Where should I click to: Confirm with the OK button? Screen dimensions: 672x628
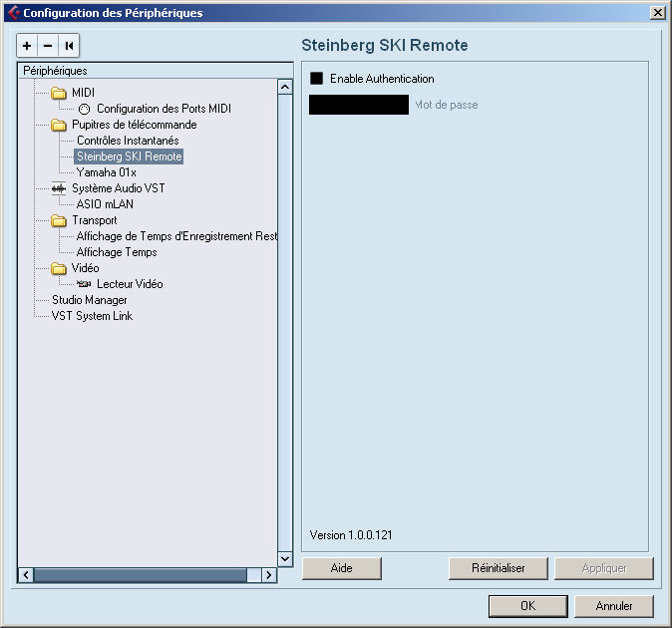click(x=528, y=606)
